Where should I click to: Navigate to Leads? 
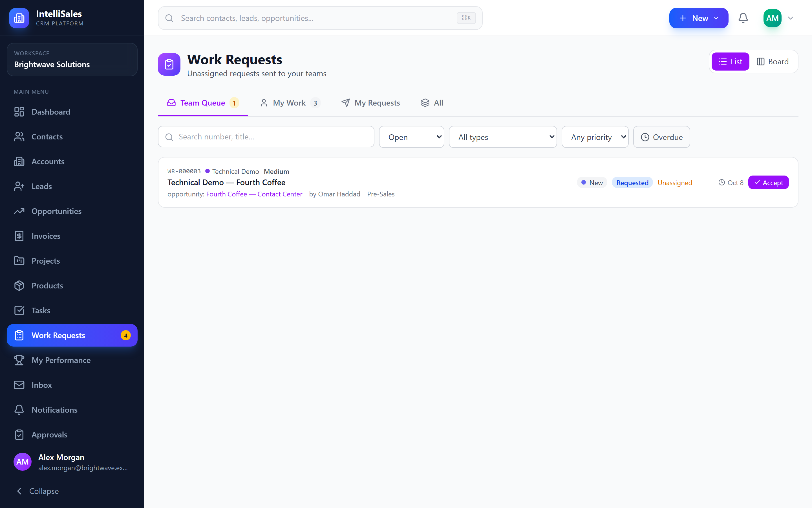(72, 187)
